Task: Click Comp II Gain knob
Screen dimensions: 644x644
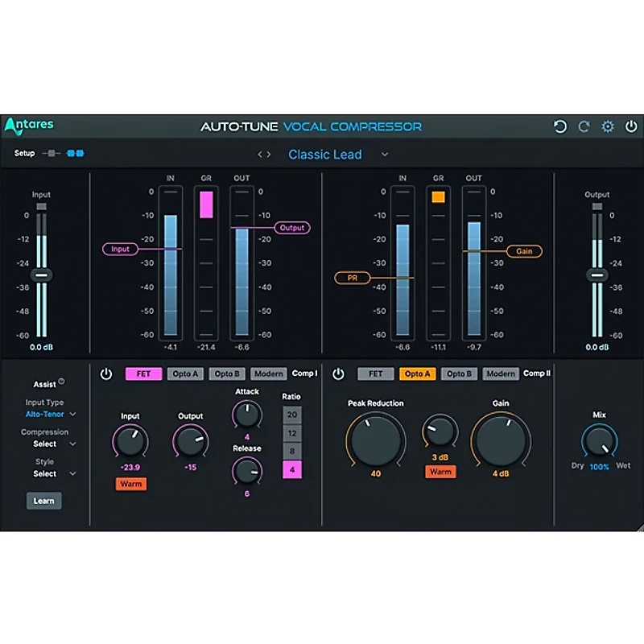Action: (501, 440)
